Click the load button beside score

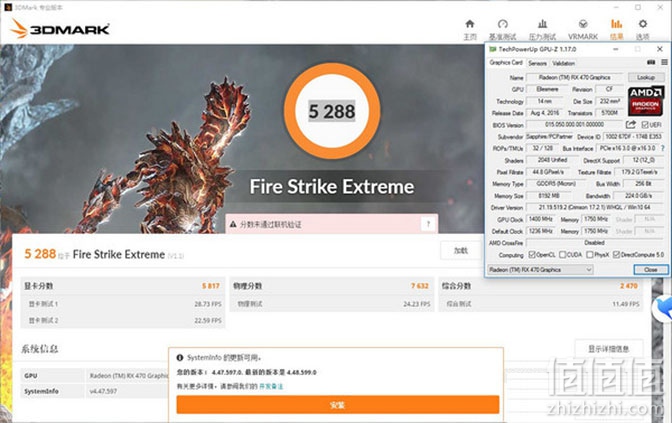[x=461, y=250]
